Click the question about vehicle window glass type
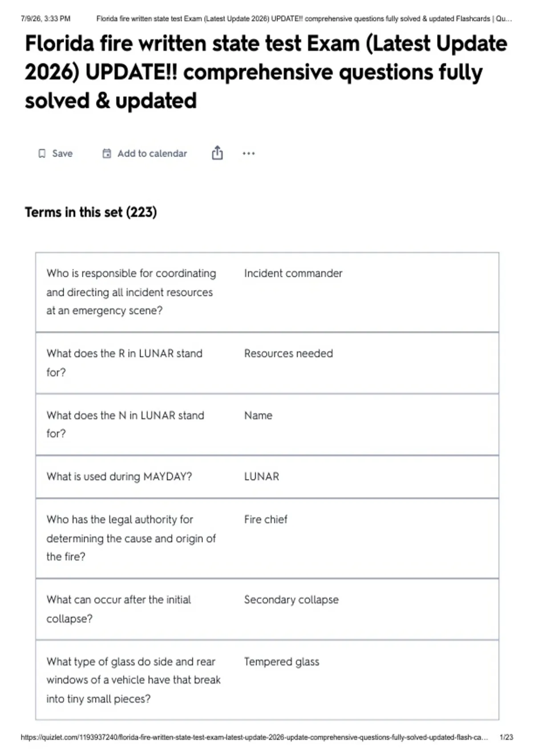 click(133, 680)
